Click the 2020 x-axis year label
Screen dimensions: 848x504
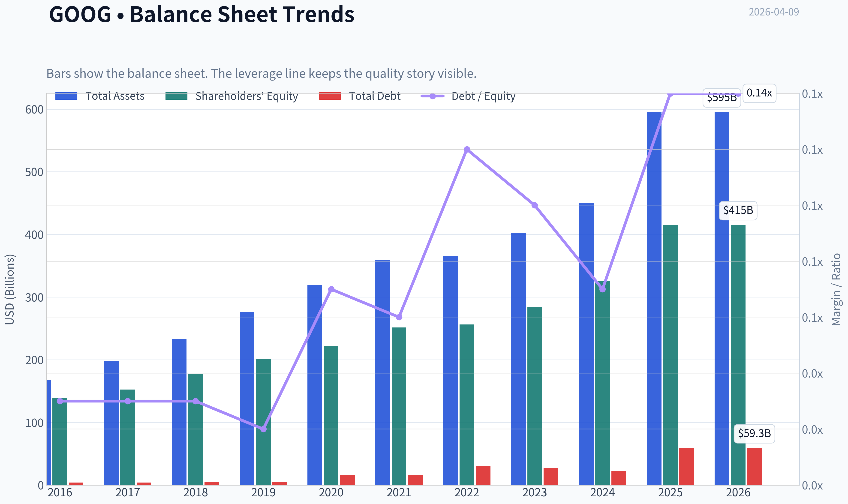331,493
